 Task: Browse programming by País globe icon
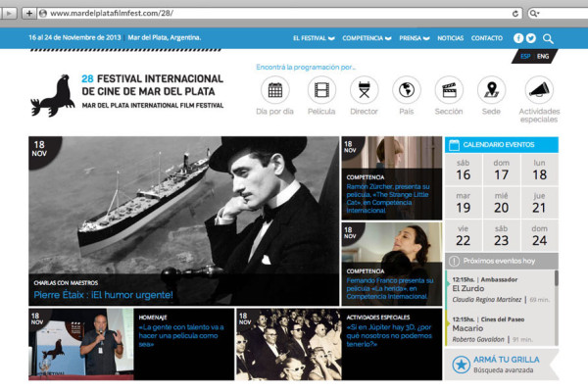coord(407,90)
